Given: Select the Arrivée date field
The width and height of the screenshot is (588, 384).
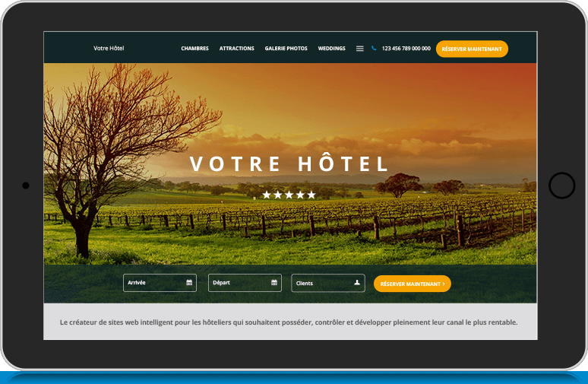Looking at the screenshot, I should click(x=160, y=283).
